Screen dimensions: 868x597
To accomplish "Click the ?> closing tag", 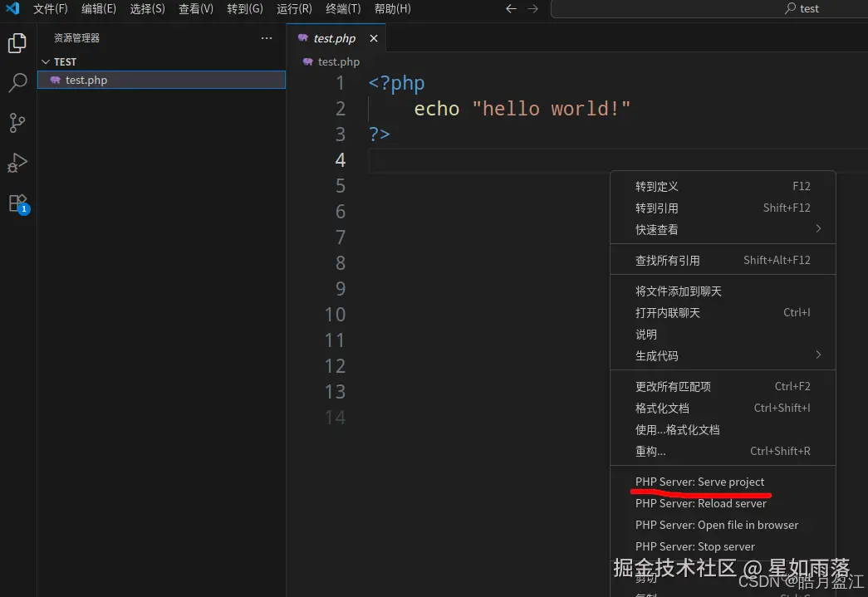I will click(x=380, y=134).
